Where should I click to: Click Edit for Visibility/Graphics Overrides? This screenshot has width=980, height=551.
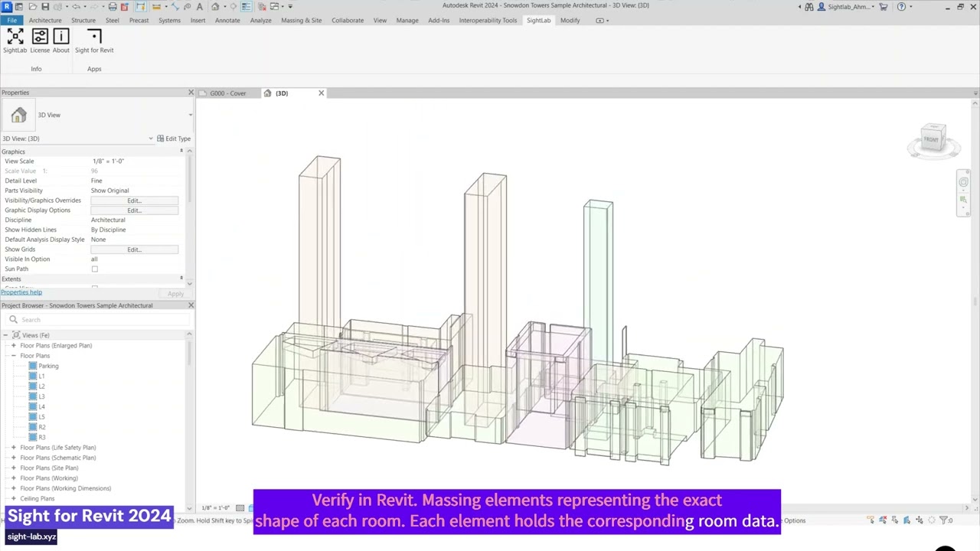(x=135, y=201)
